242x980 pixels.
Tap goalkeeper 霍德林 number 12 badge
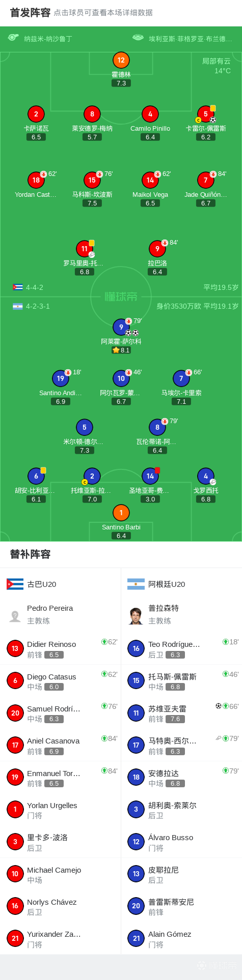(x=121, y=60)
